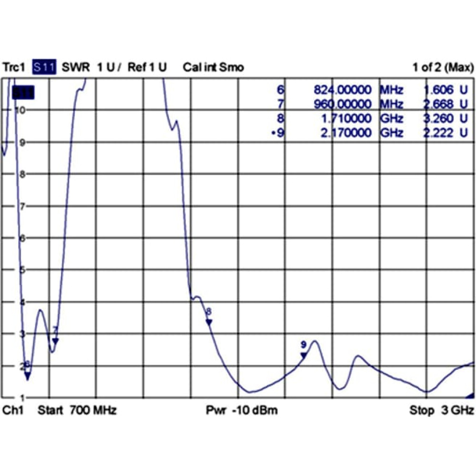Click the Ch1 channel label
This screenshot has width=476, height=476.
[x=13, y=410]
